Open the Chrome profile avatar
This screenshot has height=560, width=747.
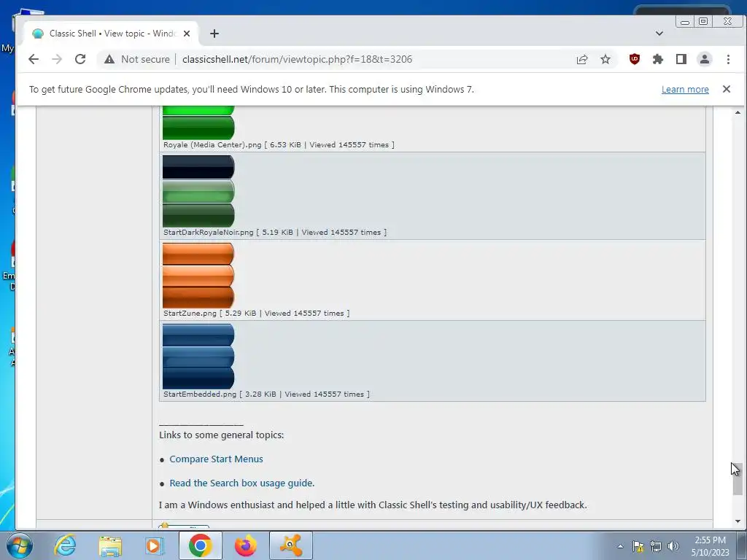704,59
